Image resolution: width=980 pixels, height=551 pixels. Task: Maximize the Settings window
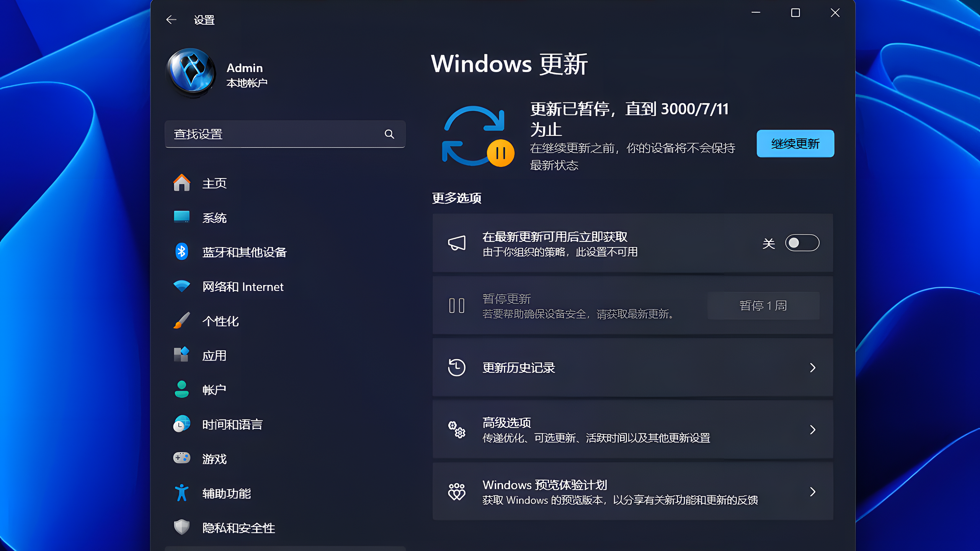click(x=795, y=13)
